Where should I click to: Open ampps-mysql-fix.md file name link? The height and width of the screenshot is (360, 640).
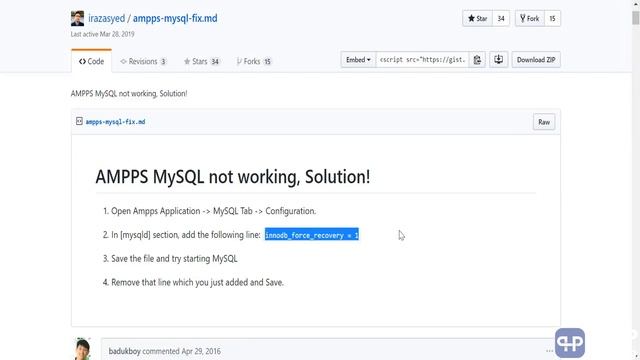point(116,122)
